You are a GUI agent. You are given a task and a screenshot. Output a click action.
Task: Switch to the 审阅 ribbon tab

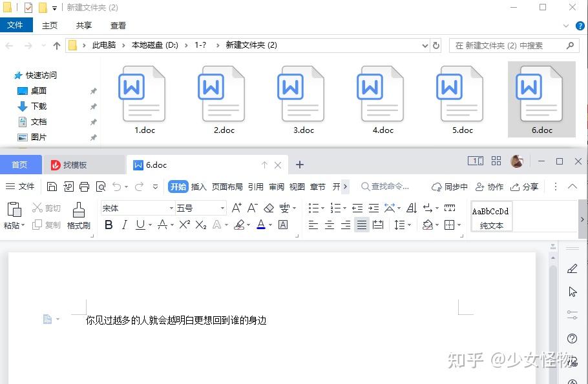click(x=276, y=186)
